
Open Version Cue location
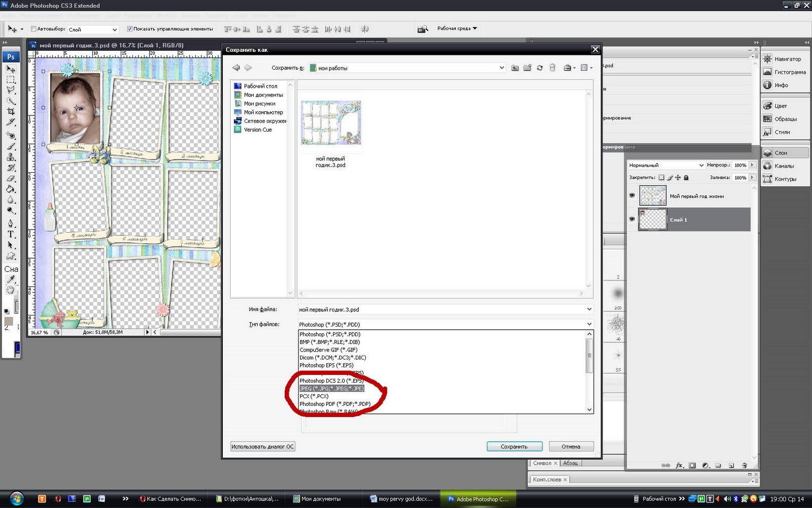(253, 130)
